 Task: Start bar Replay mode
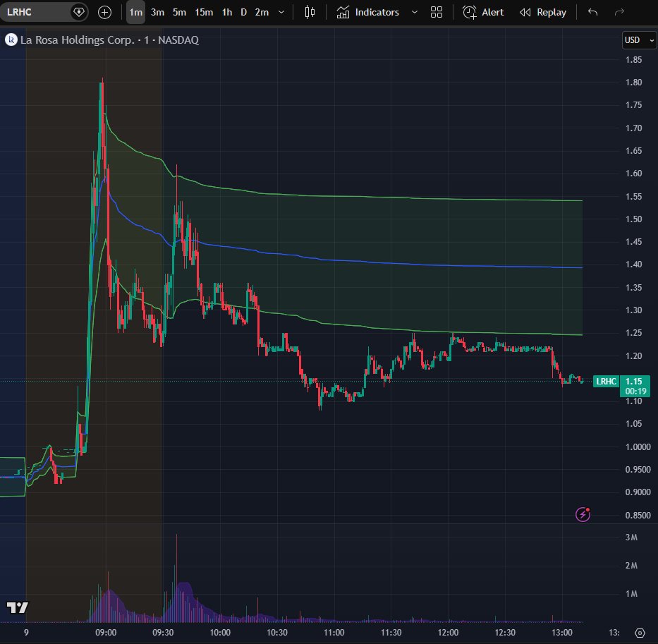tap(543, 12)
